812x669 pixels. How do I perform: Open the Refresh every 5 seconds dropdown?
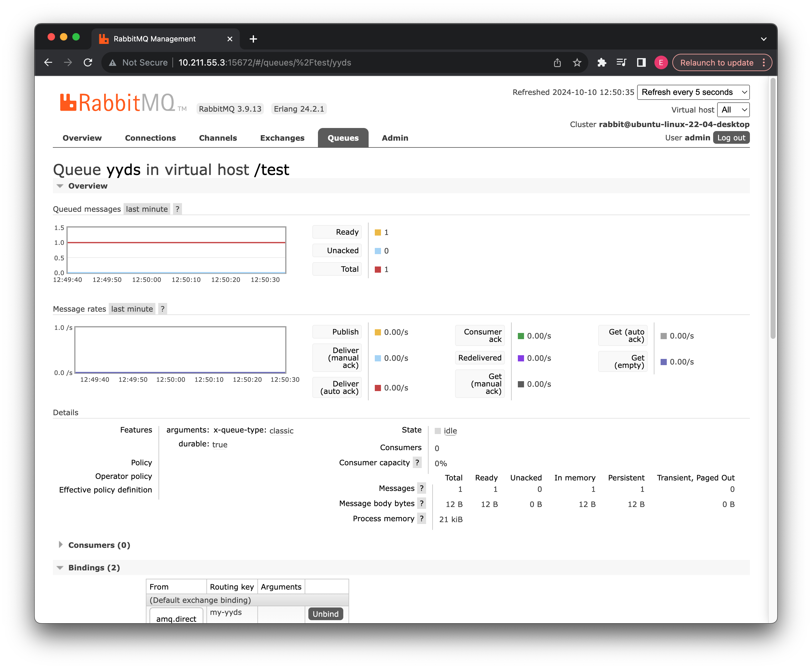[693, 92]
